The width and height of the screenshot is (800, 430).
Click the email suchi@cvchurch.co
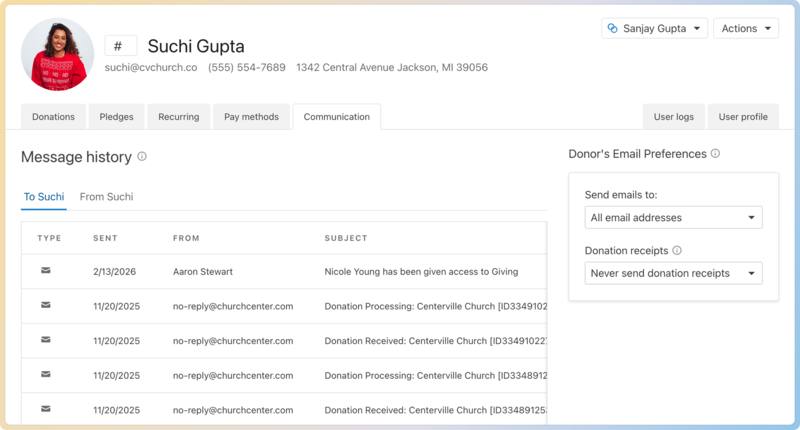tap(151, 67)
